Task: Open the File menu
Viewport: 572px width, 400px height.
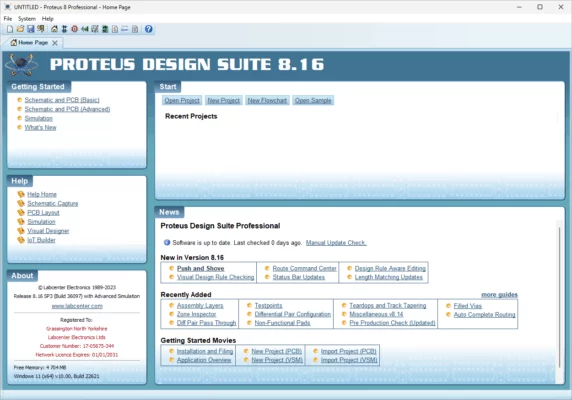Action: [x=8, y=19]
